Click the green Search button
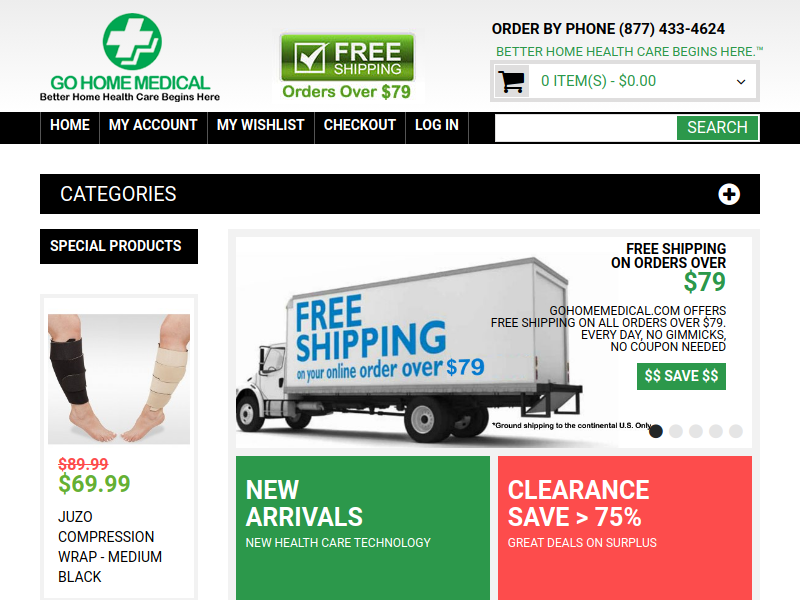800x600 pixels. point(717,128)
